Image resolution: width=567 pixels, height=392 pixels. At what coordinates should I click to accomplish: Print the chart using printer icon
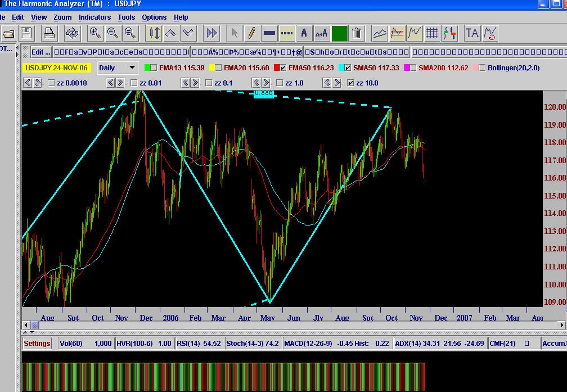49,34
